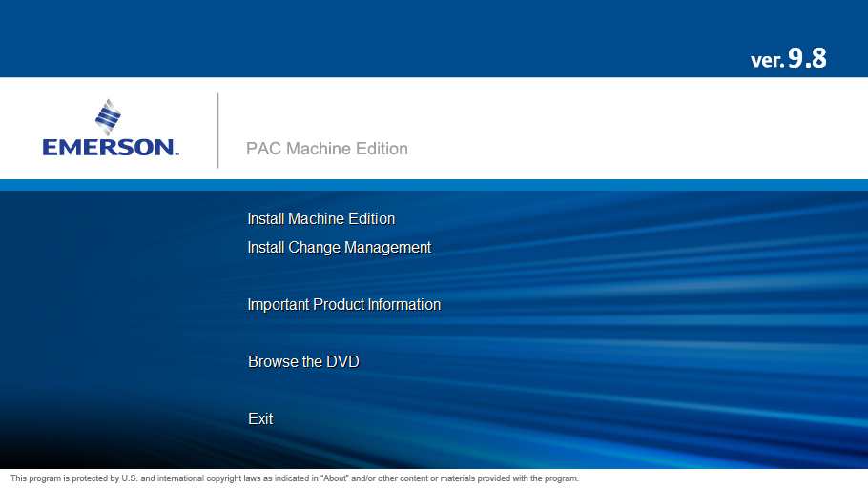
Task: Click the Emerson logo
Action: (x=111, y=128)
